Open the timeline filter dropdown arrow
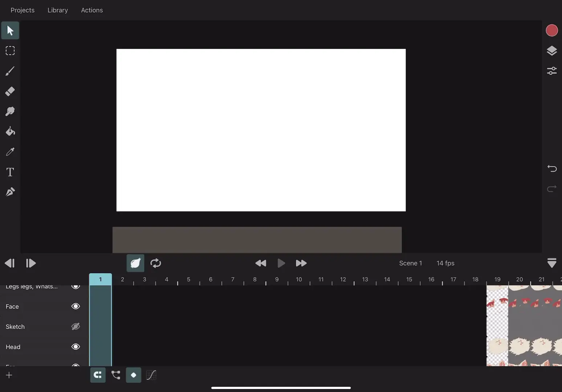Viewport: 562px width, 392px height. pyautogui.click(x=552, y=263)
